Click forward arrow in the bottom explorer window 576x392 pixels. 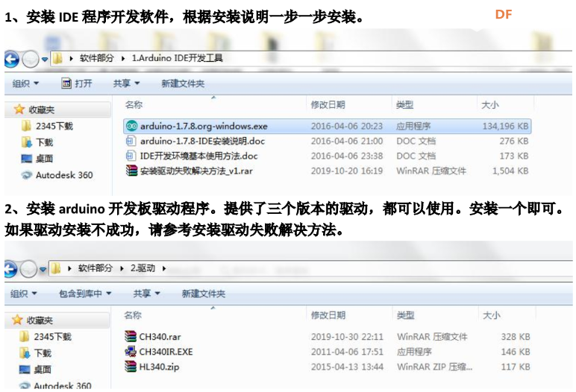click(x=28, y=270)
